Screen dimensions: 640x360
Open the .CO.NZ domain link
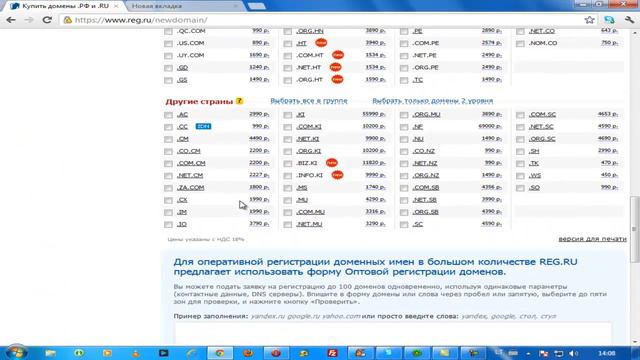[x=423, y=151]
